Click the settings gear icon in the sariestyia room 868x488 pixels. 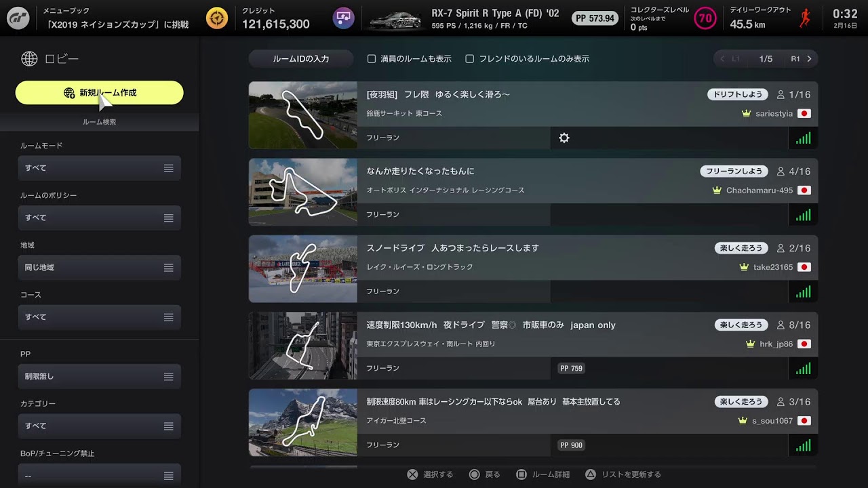coord(564,138)
